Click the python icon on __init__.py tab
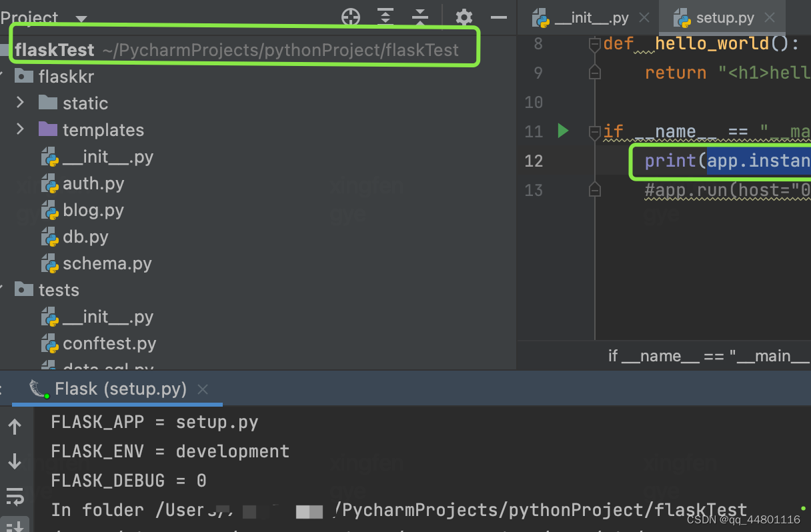This screenshot has height=532, width=811. (x=541, y=18)
